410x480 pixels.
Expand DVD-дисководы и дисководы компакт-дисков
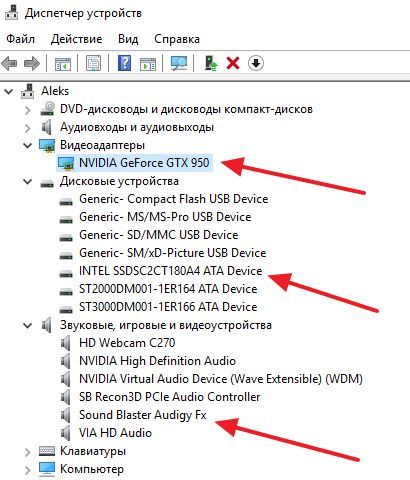pyautogui.click(x=28, y=110)
